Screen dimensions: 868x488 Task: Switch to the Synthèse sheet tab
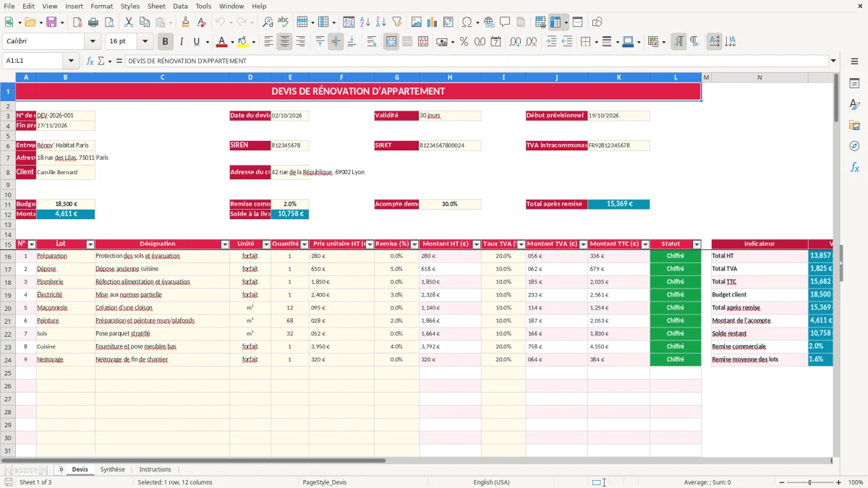112,469
